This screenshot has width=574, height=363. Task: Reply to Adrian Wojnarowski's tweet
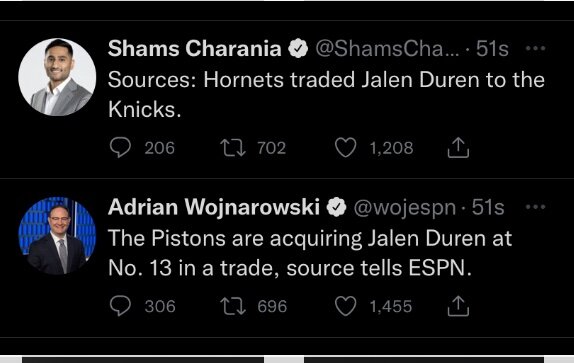[x=120, y=306]
